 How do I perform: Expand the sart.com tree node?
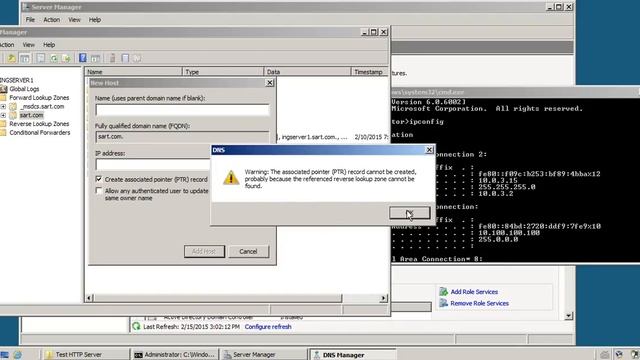pyautogui.click(x=3, y=115)
